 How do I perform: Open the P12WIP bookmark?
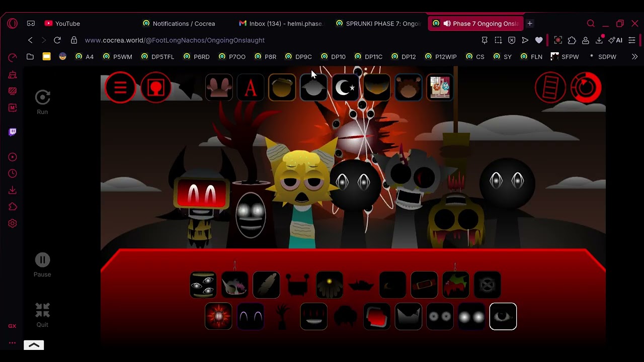click(x=441, y=57)
